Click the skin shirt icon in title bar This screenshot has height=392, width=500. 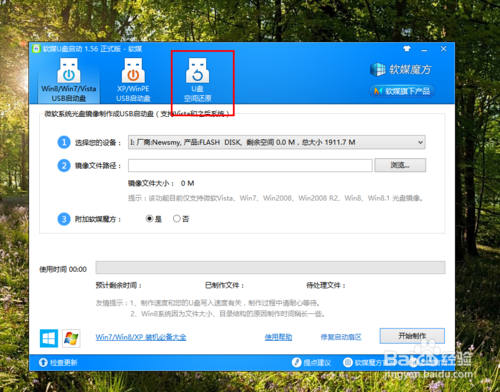[407, 49]
